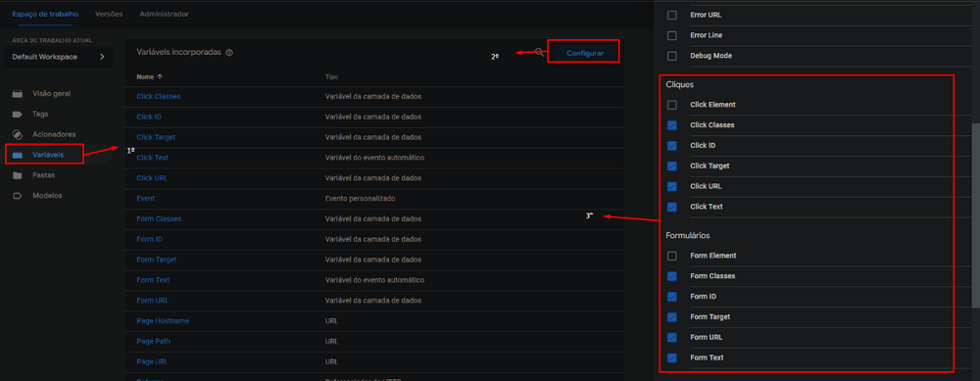Viewport: 980px width, 381px height.
Task: Switch to the Versões tab
Action: point(109,14)
